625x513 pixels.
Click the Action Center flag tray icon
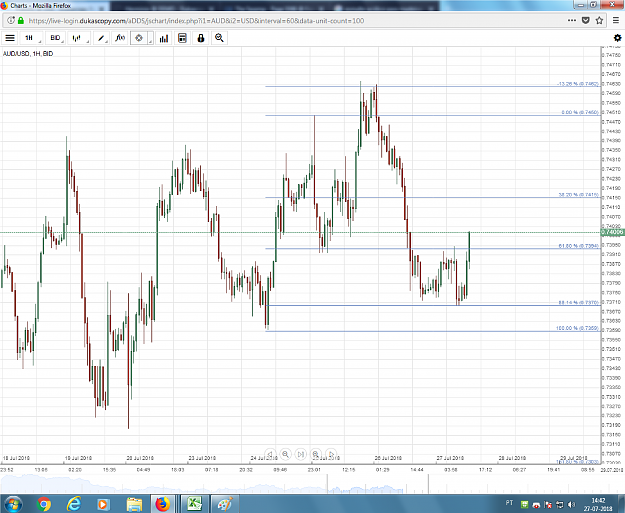pyautogui.click(x=548, y=505)
